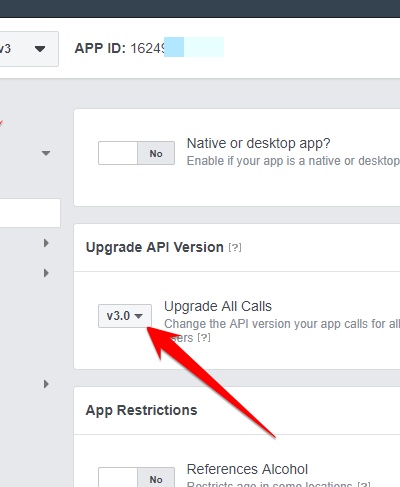Open the v3 selector beside APP ID
Screen dimensions: 400x487
28,49
